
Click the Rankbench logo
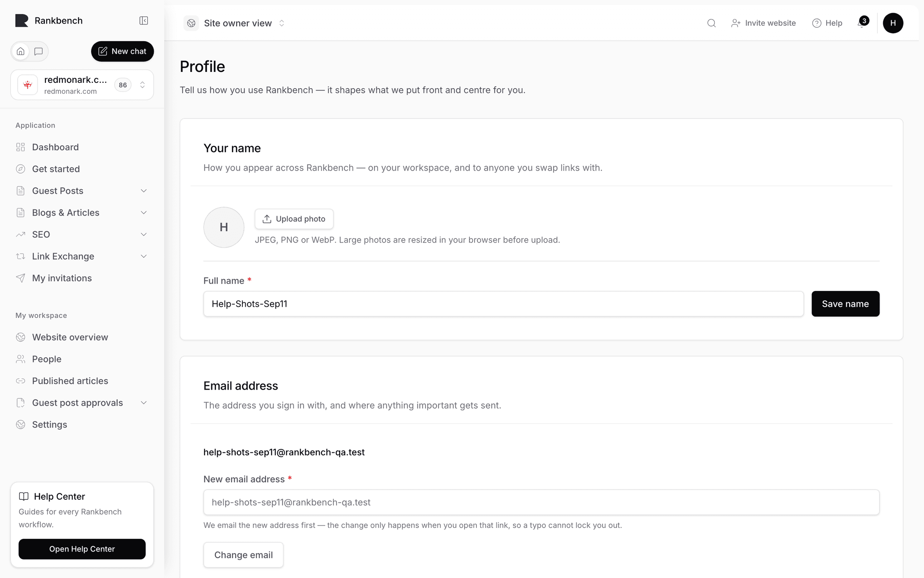(22, 21)
